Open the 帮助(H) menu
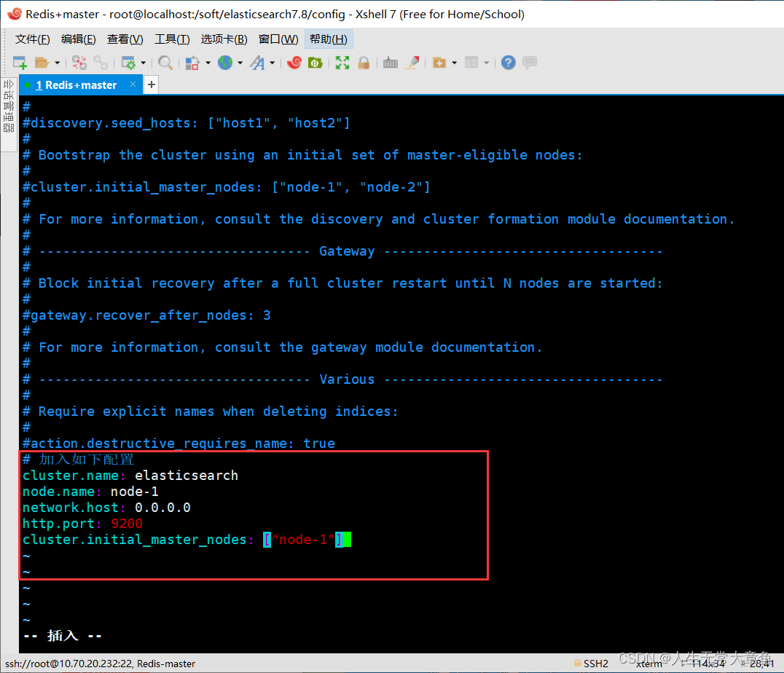Viewport: 784px width, 673px height. [329, 39]
